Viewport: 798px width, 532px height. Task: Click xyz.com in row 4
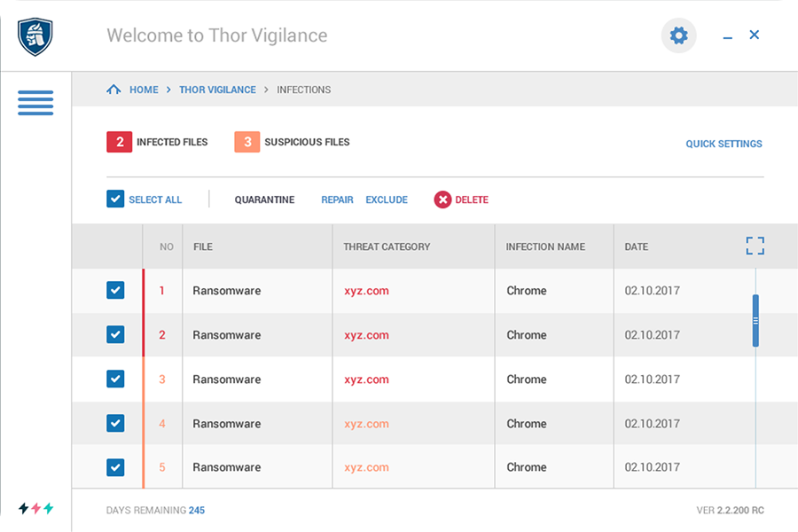[366, 424]
